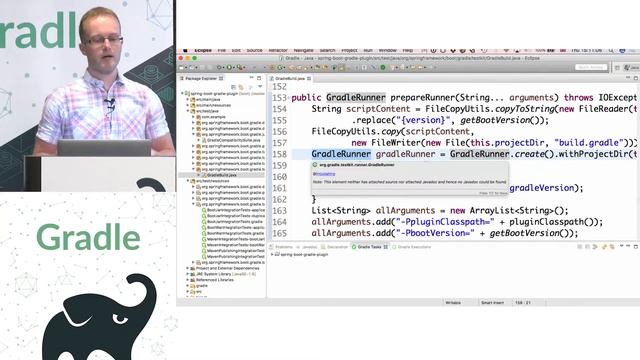Screen dimensions: 640x360
Task: Expand spring-boot-gradle-plugin in Gradle Tasks
Action: pos(272,254)
